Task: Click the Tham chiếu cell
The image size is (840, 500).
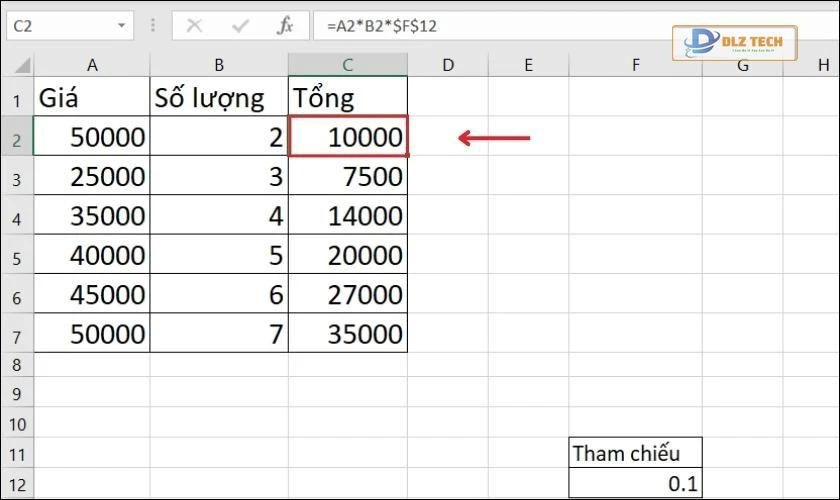Action: coord(635,453)
